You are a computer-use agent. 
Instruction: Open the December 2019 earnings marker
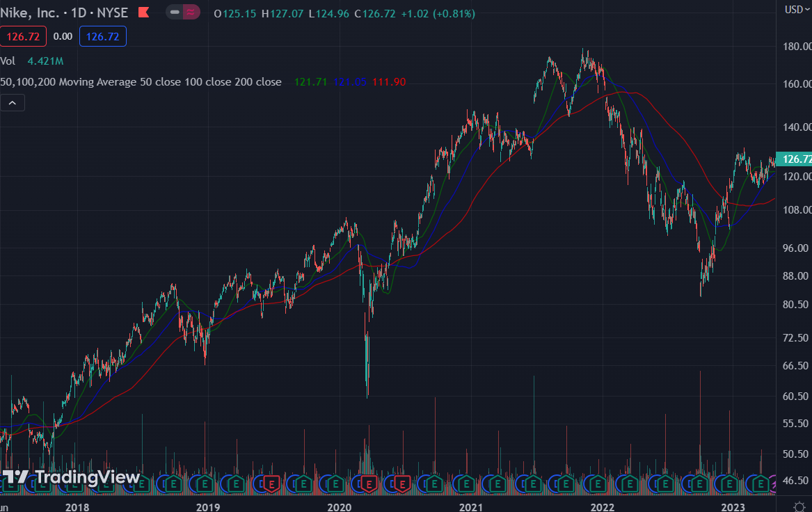click(335, 485)
